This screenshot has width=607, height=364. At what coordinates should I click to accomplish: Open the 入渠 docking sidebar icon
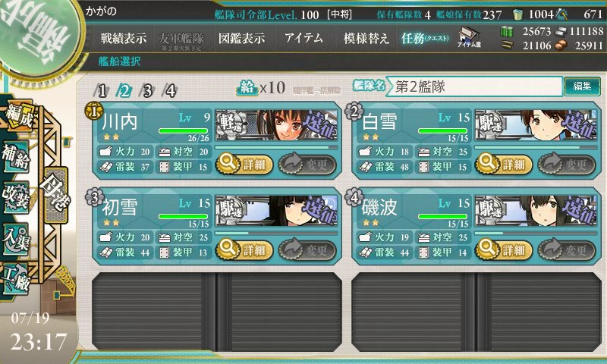tap(16, 237)
